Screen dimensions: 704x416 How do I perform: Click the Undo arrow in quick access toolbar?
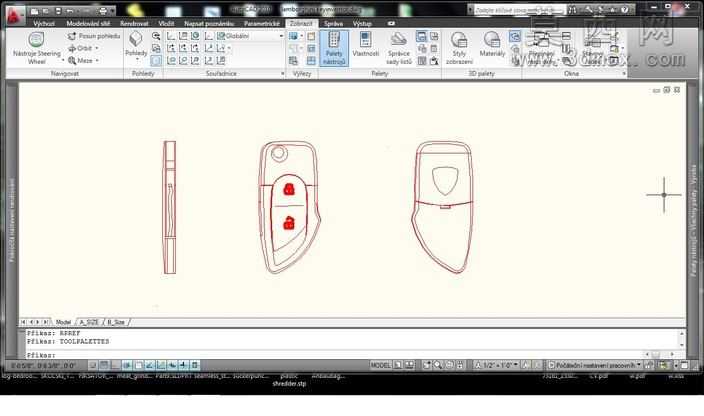pos(70,11)
